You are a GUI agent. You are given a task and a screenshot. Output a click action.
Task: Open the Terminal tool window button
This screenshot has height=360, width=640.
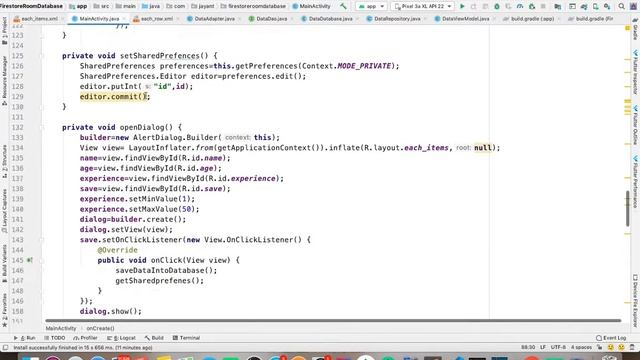[x=186, y=338]
